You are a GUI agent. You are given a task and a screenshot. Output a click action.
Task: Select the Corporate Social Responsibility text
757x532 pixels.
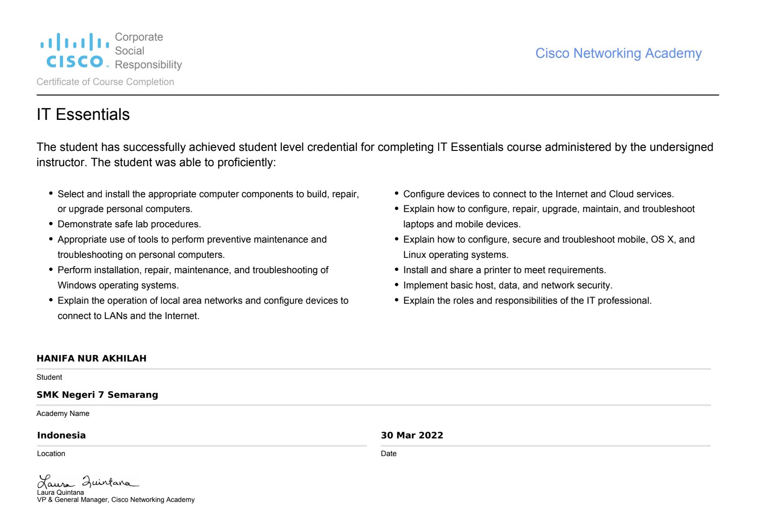[x=148, y=51]
